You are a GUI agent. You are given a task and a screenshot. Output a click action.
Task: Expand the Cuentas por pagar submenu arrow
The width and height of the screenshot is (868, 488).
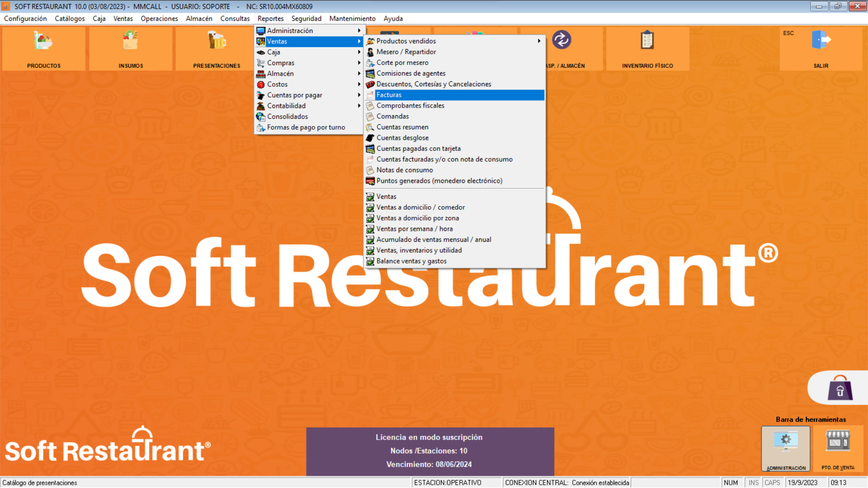pyautogui.click(x=359, y=95)
